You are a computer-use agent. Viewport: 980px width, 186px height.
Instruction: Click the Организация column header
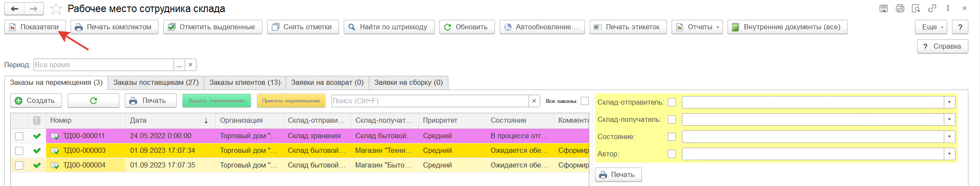pos(249,121)
